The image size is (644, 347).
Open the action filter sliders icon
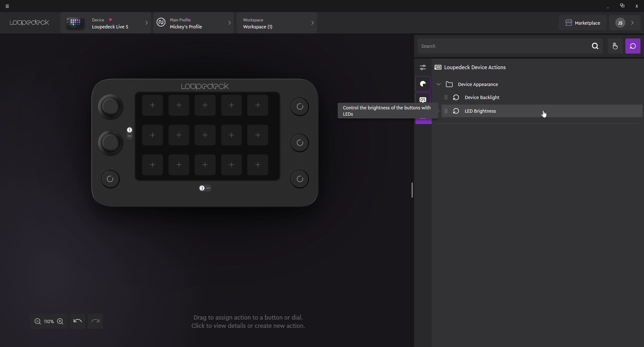click(423, 67)
